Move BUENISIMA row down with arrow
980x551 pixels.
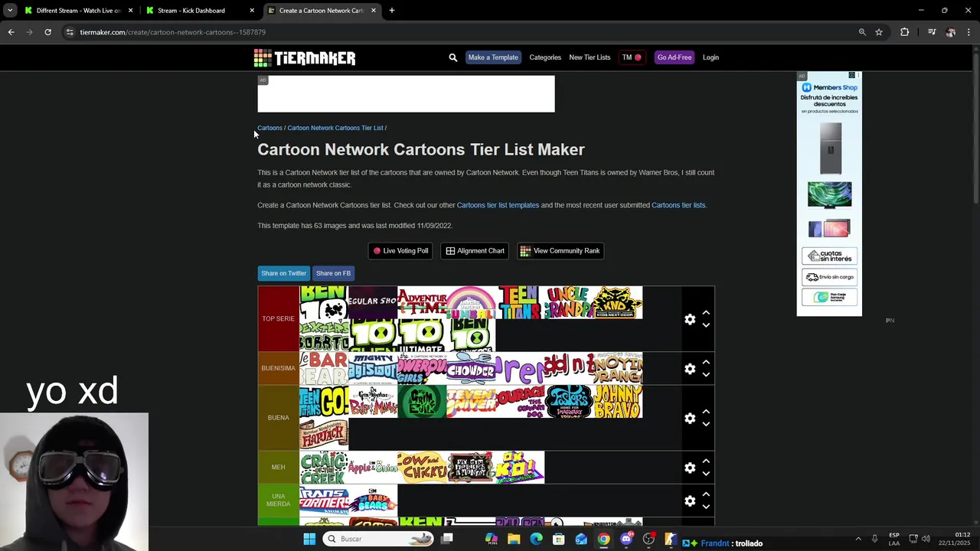coord(706,375)
